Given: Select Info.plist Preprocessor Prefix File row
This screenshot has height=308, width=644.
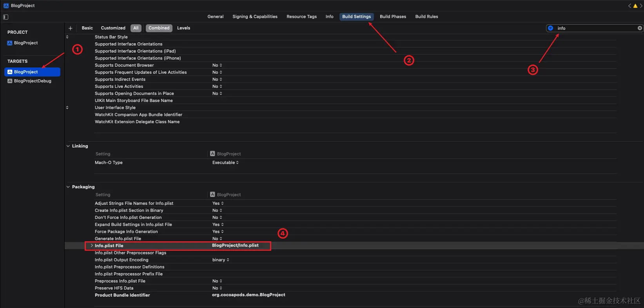Looking at the screenshot, I should tap(129, 274).
